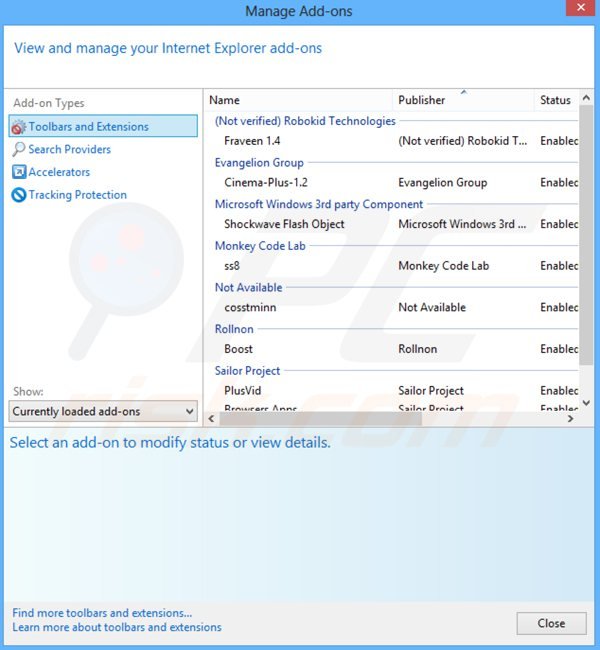Image resolution: width=600 pixels, height=650 pixels.
Task: Click the 'Not Available' group header
Action: (x=248, y=287)
